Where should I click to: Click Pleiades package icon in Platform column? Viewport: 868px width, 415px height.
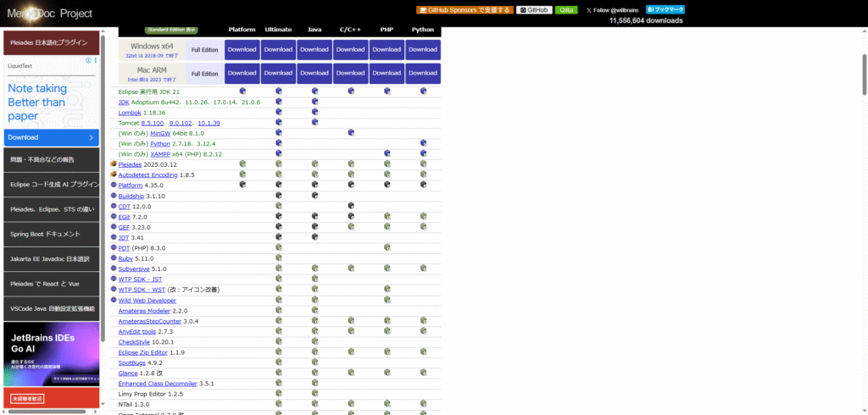(x=242, y=163)
